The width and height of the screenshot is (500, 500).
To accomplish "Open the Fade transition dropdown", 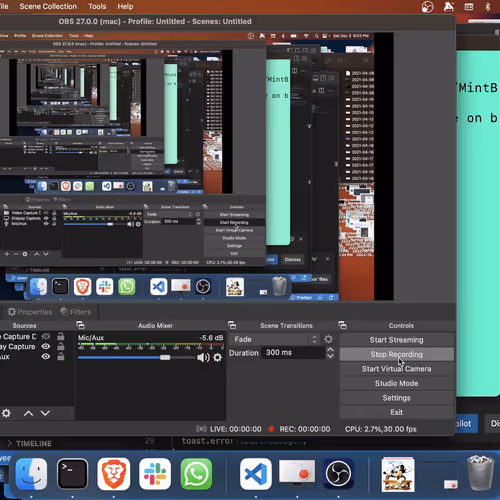I will pyautogui.click(x=275, y=339).
